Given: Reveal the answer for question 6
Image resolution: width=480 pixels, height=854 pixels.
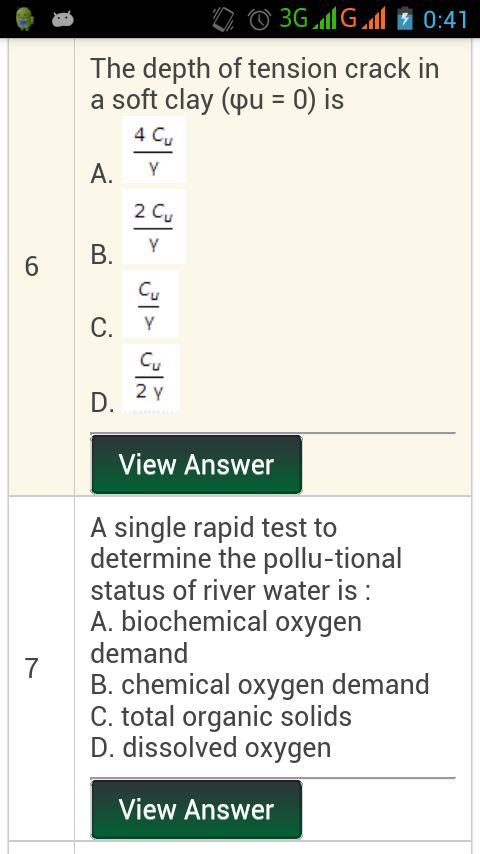Looking at the screenshot, I should click(196, 465).
